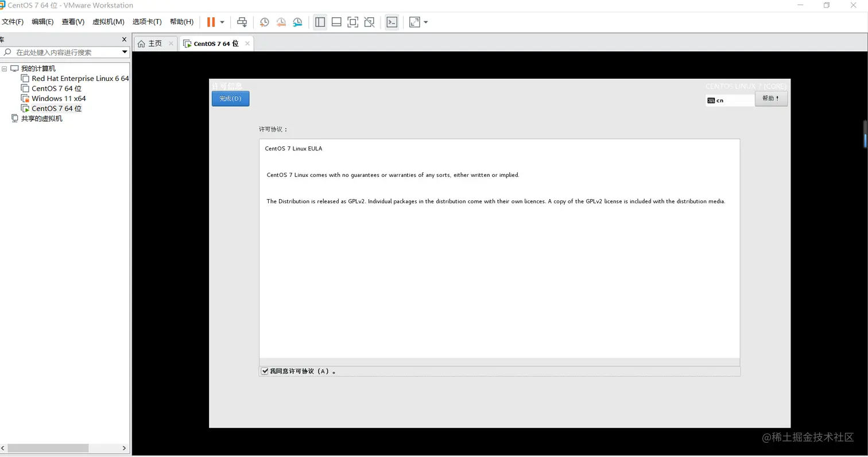Restore down the VMware window
868x457 pixels.
click(827, 5)
